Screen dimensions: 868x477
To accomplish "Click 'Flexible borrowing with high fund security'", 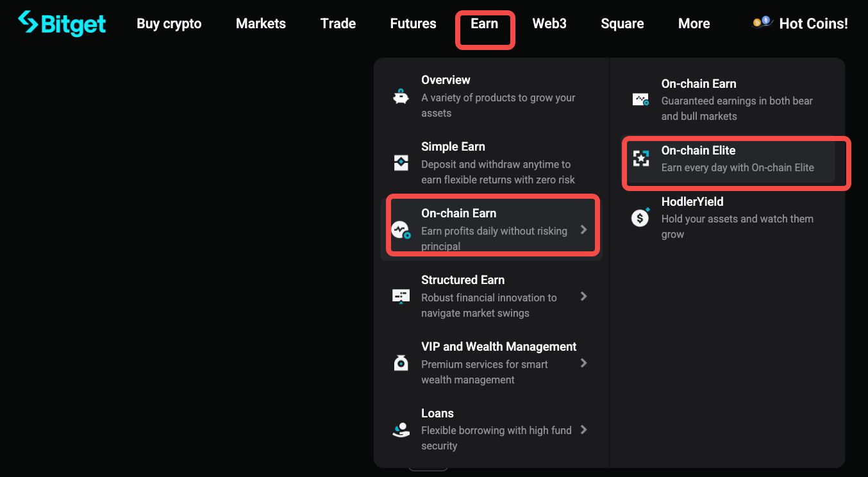I will pos(496,438).
